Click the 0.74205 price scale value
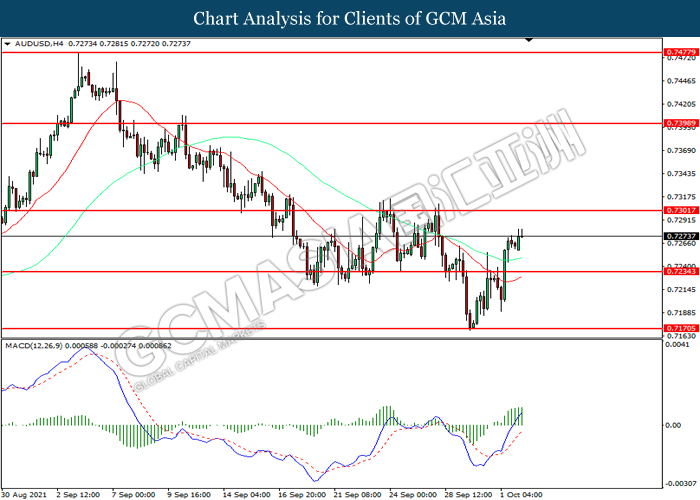 pos(681,104)
